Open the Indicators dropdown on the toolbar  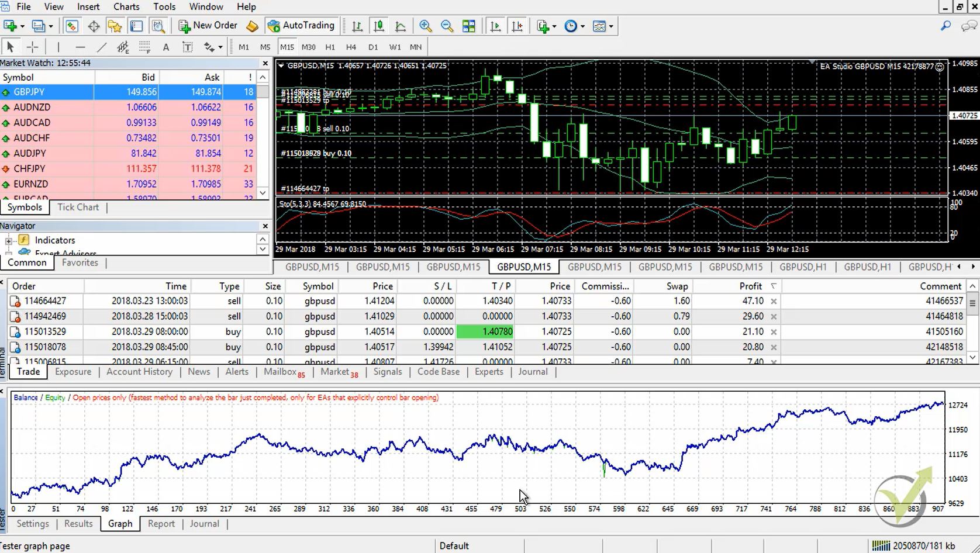click(602, 26)
